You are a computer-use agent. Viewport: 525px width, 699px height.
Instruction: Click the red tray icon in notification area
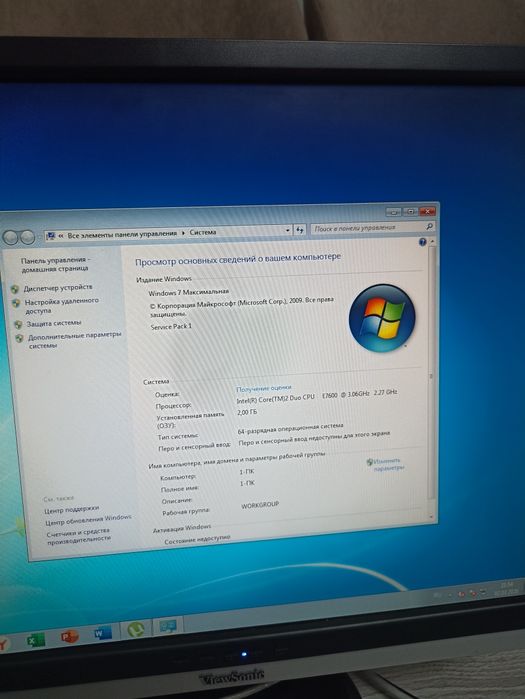[x=461, y=594]
